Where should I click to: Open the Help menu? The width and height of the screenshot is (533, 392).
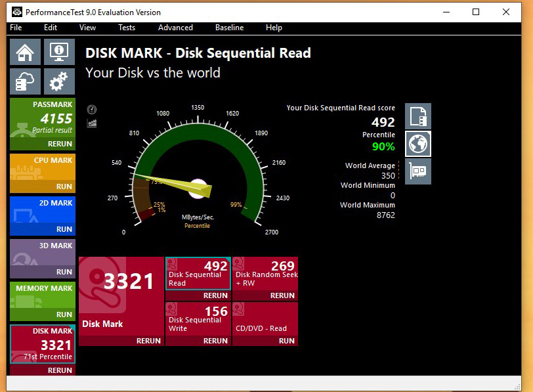pyautogui.click(x=274, y=28)
